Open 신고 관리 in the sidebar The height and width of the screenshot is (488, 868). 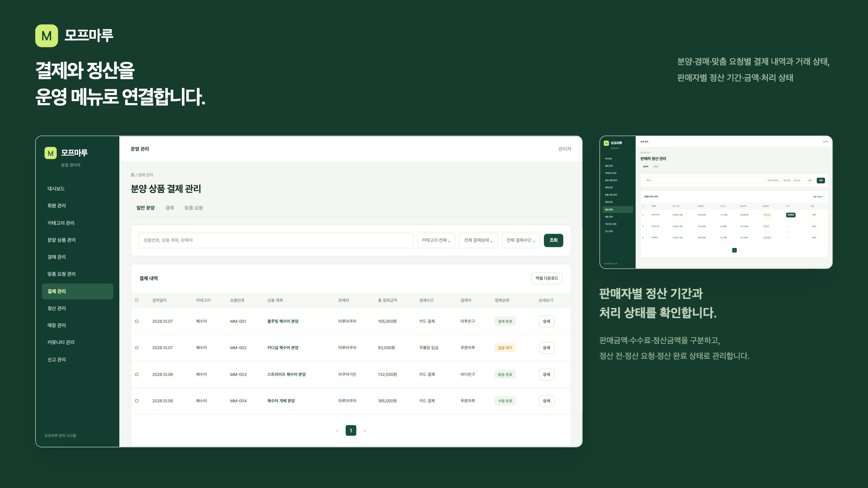click(x=77, y=360)
